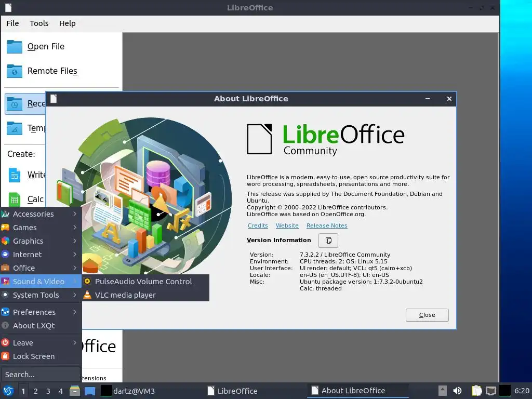Expand the Games submenu arrow
Image resolution: width=532 pixels, height=399 pixels.
[x=75, y=228]
